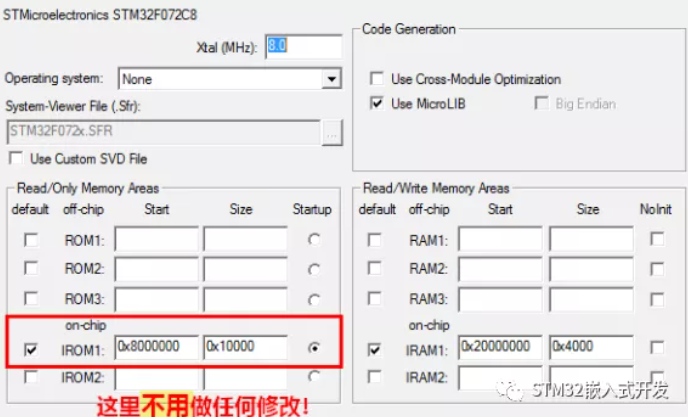Image resolution: width=688 pixels, height=417 pixels.
Task: Check the ROM2 default checkbox
Action: point(31,268)
